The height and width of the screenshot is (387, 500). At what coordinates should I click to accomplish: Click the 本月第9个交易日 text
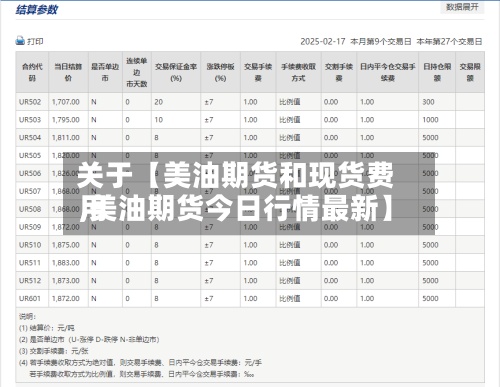pos(381,42)
